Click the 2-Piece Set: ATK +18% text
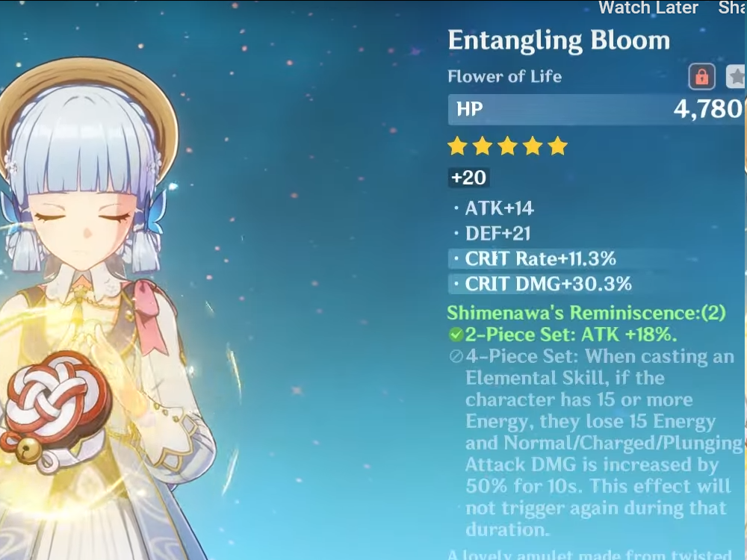The image size is (747, 560). [571, 335]
